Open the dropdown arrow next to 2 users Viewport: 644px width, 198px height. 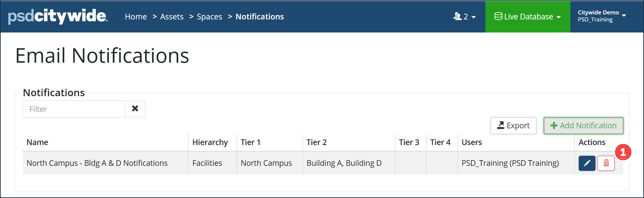[474, 17]
